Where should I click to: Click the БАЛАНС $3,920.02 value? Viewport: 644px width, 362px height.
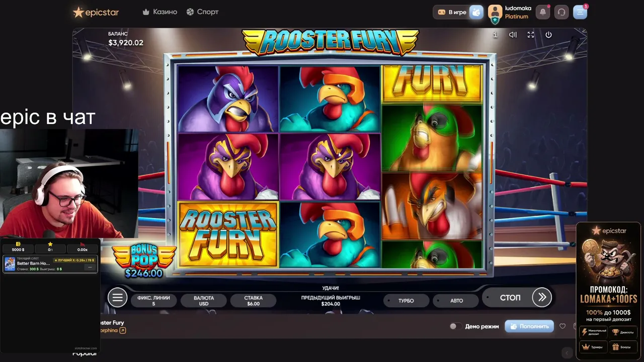(126, 43)
